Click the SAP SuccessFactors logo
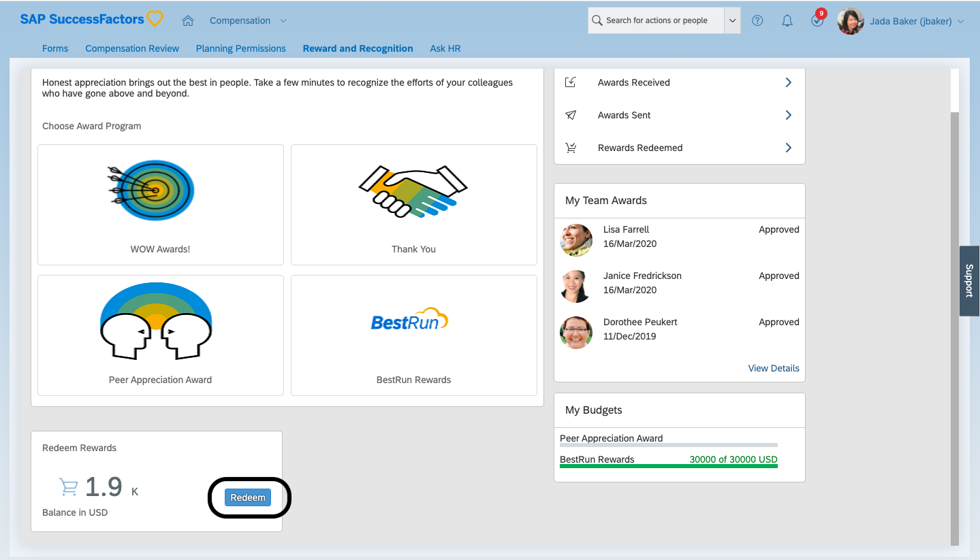The width and height of the screenshot is (980, 560). [x=92, y=20]
